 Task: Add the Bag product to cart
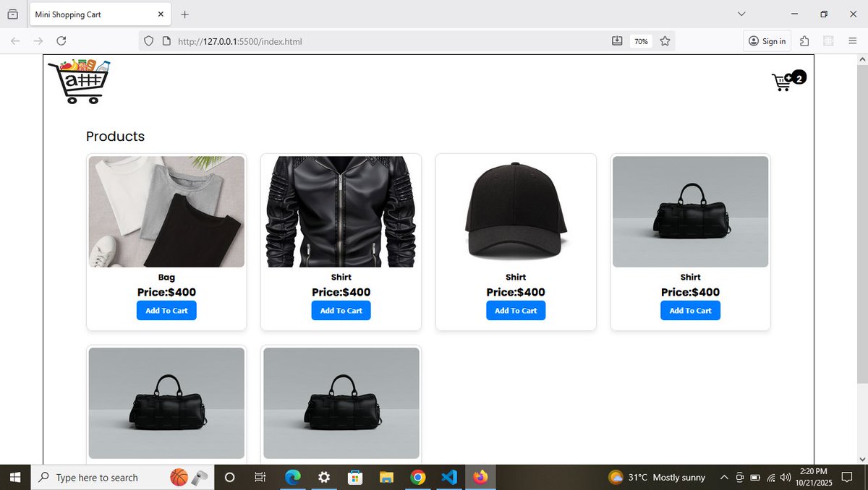[x=166, y=311]
